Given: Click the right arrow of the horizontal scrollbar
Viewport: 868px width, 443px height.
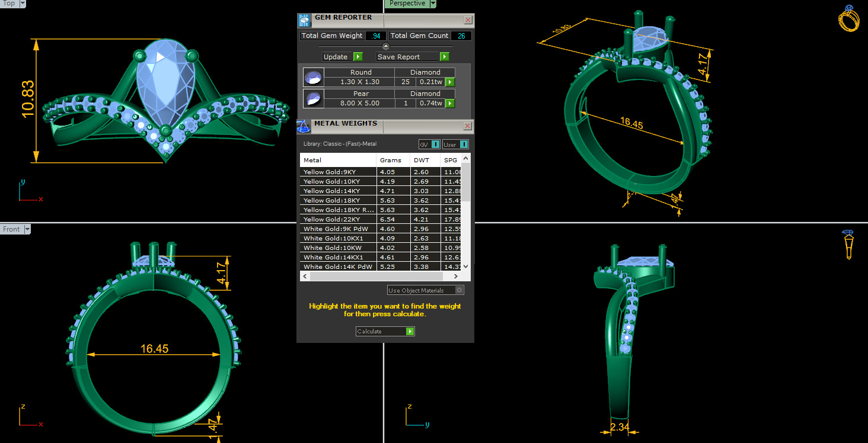Looking at the screenshot, I should (456, 277).
